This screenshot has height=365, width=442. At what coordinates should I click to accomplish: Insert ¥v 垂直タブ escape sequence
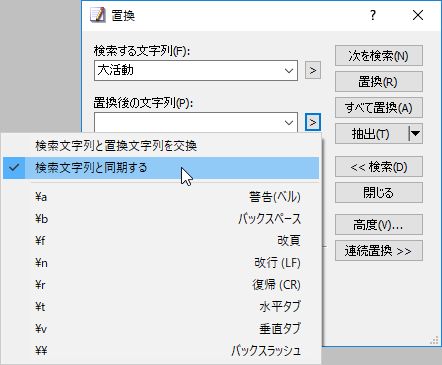(161, 329)
